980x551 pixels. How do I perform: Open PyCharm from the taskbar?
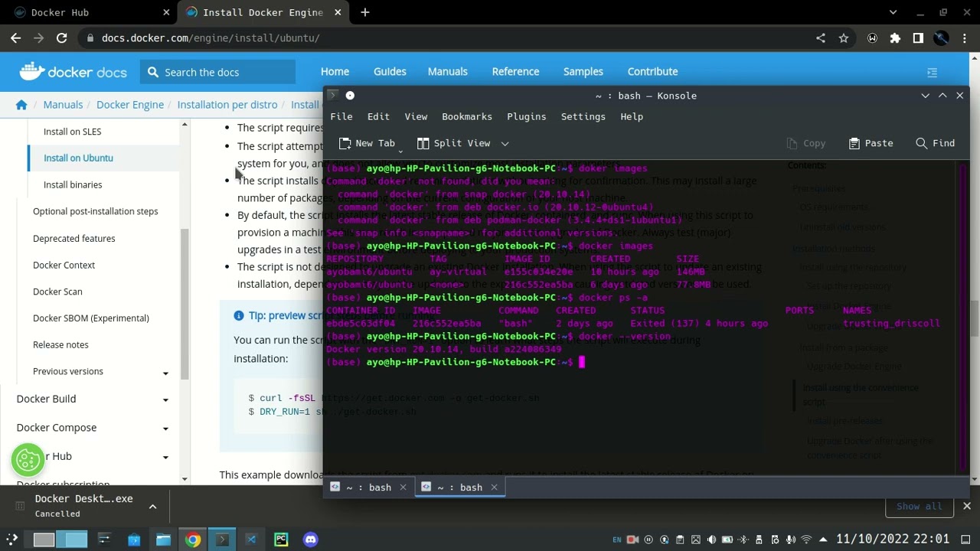[x=280, y=540]
